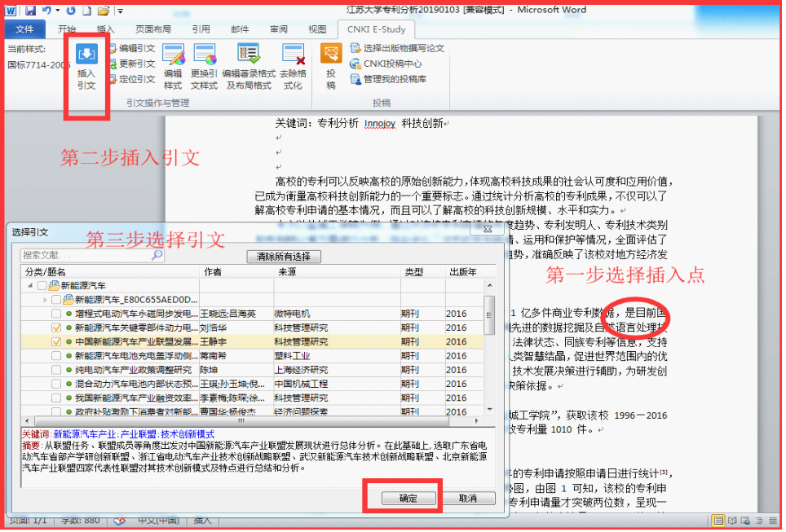Click the horizontal scrollbar of citation list
786x532 pixels.
(x=241, y=421)
